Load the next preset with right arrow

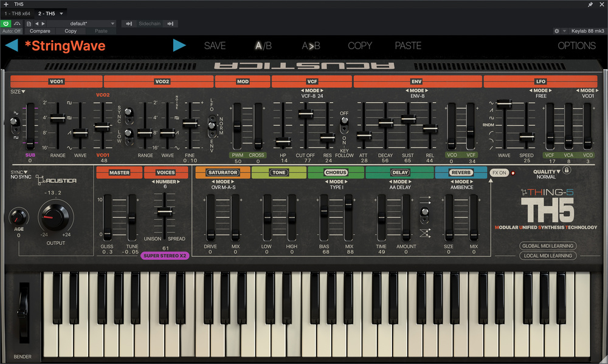179,46
